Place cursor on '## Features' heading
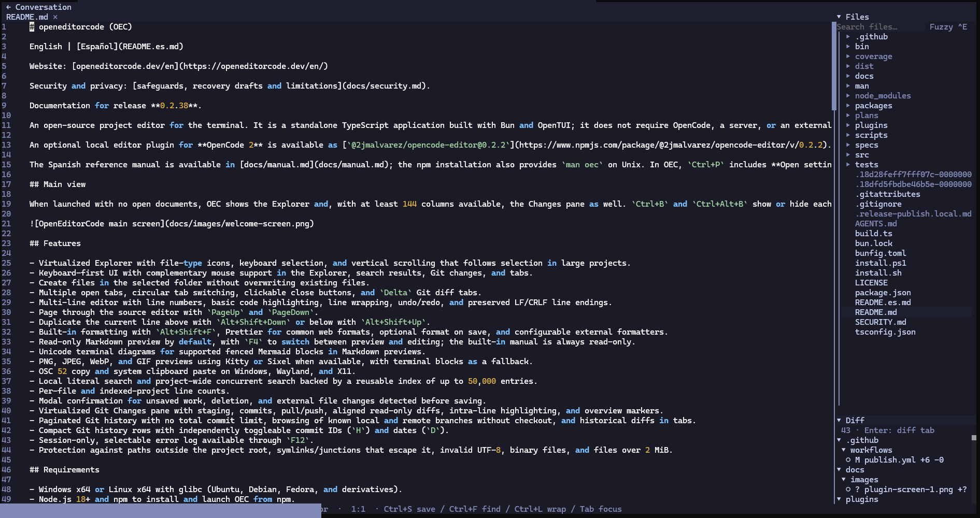Screen dimensions: 980x518 point(55,243)
